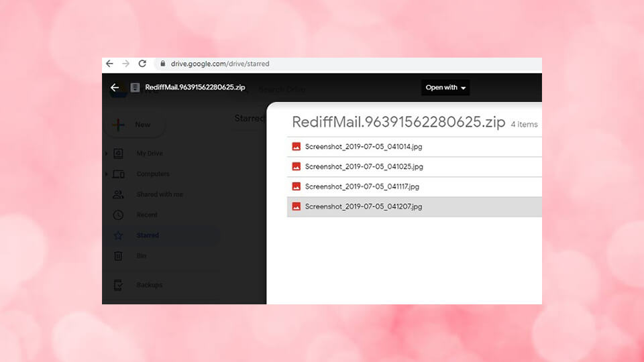This screenshot has width=644, height=362.
Task: Click the New button in sidebar
Action: click(x=133, y=125)
